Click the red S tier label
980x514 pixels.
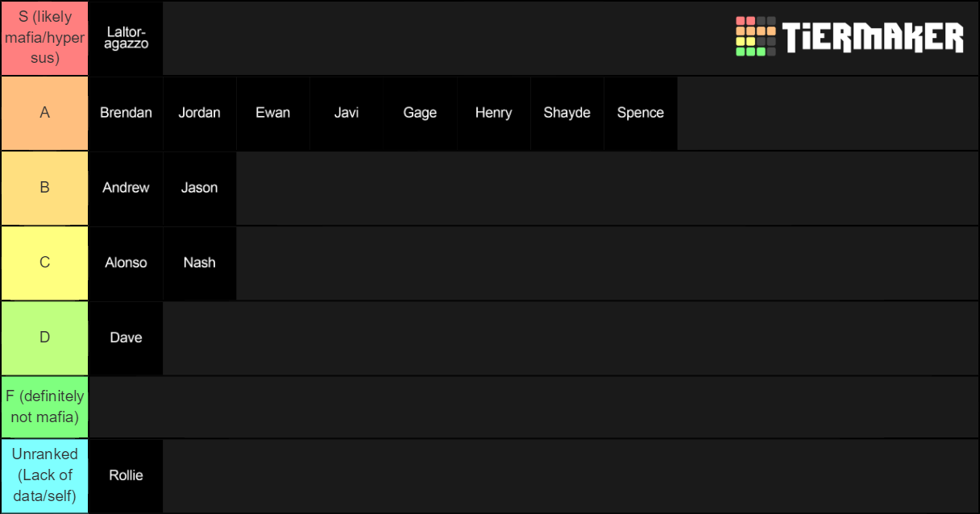44,38
